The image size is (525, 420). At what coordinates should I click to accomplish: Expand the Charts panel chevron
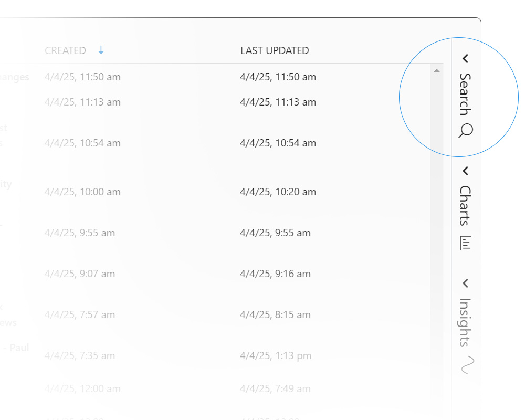(x=465, y=171)
